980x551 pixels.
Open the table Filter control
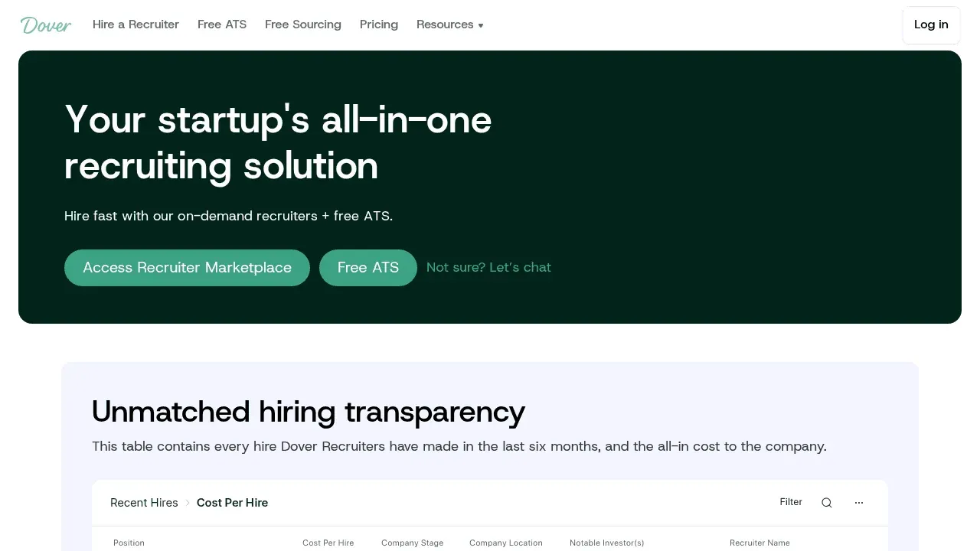coord(791,502)
